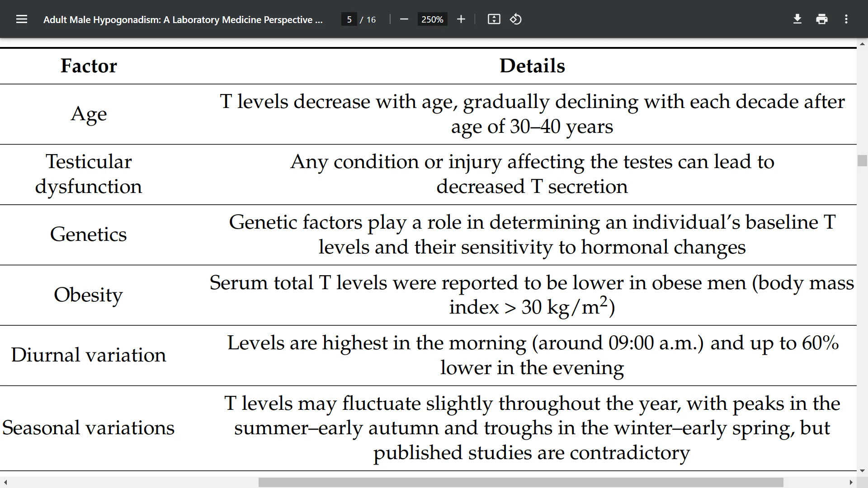Click the vertical scrollbar thumb

coord(863,161)
